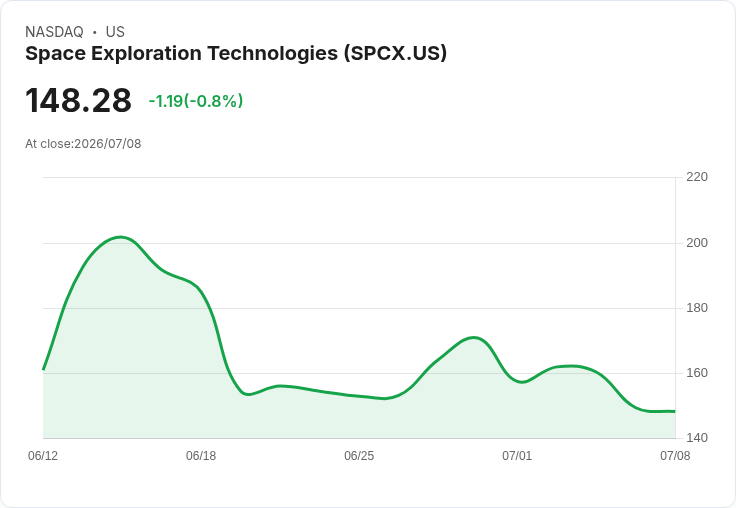Click the 07/01 date axis label
The height and width of the screenshot is (508, 736).
517,456
